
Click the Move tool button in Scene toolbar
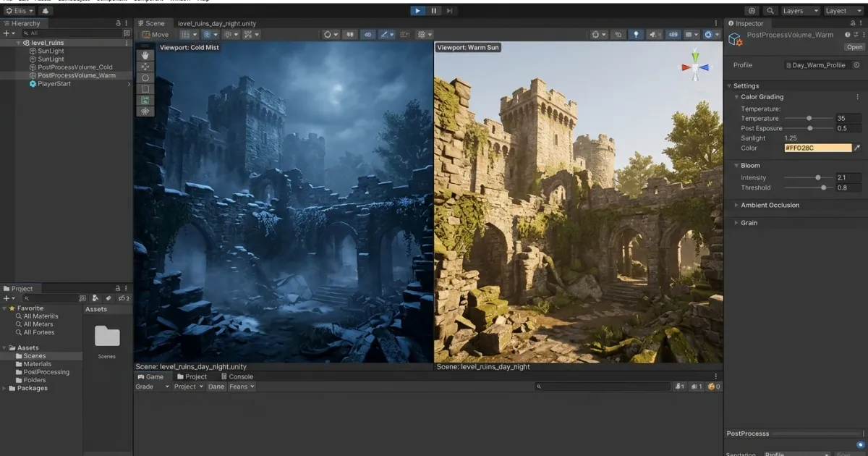click(x=156, y=34)
